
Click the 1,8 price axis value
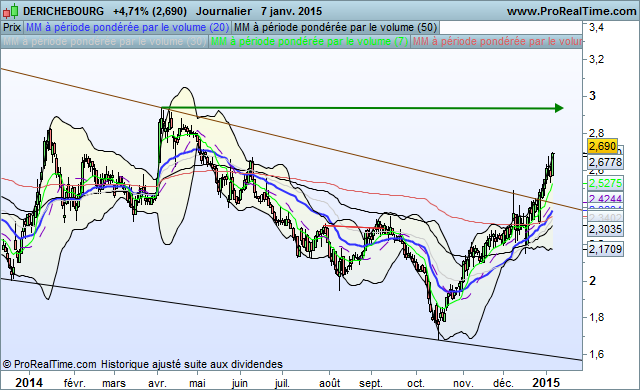(x=596, y=317)
